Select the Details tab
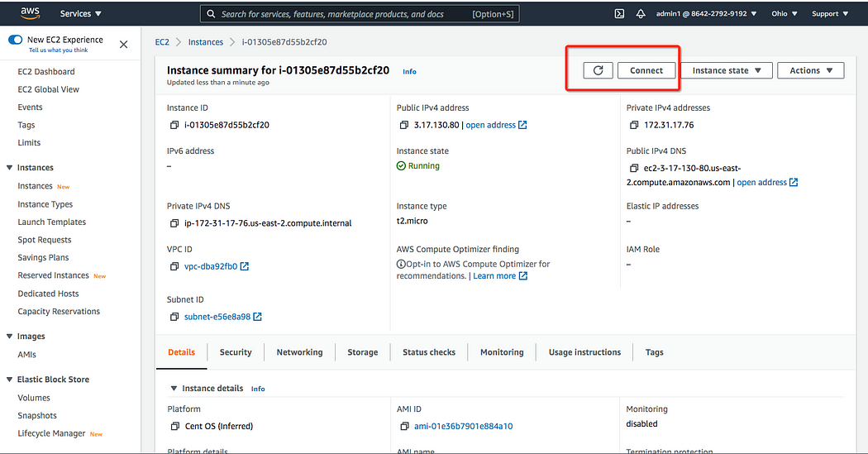Screen dimensions: 868x454 coord(182,352)
